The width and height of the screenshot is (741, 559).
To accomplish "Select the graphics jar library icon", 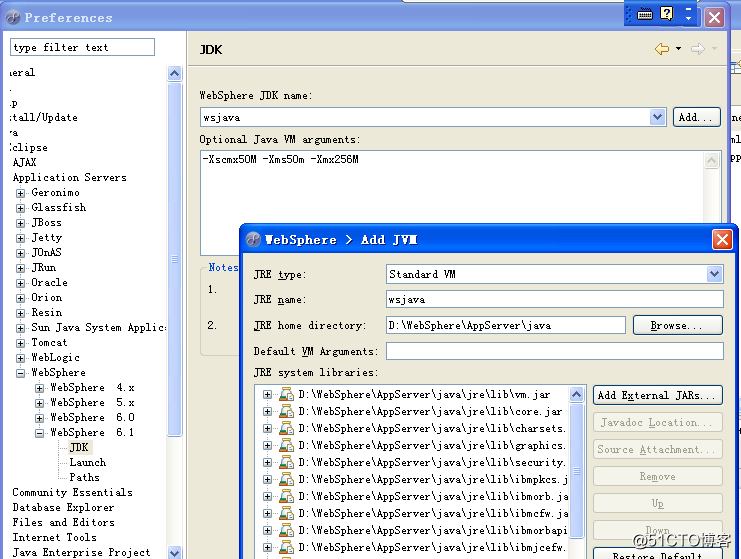I will click(286, 445).
